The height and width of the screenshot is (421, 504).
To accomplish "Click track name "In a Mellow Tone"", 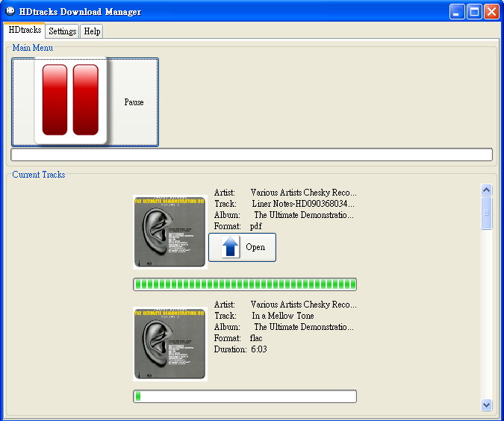I will [283, 316].
